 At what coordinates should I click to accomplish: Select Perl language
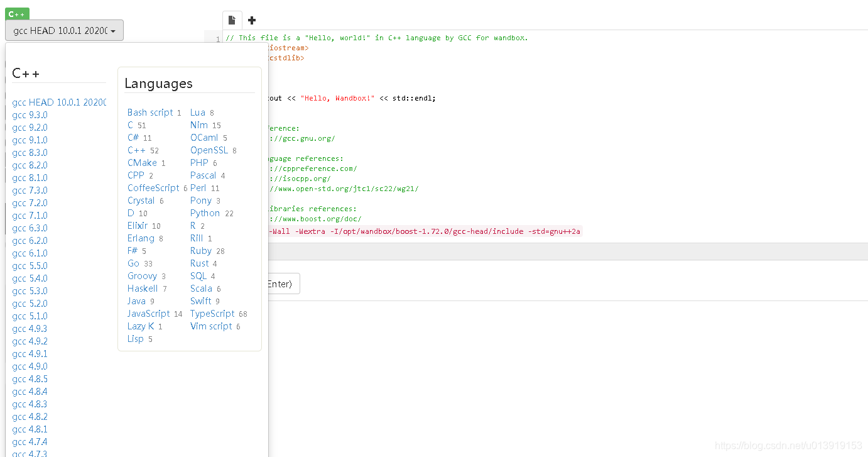point(198,188)
